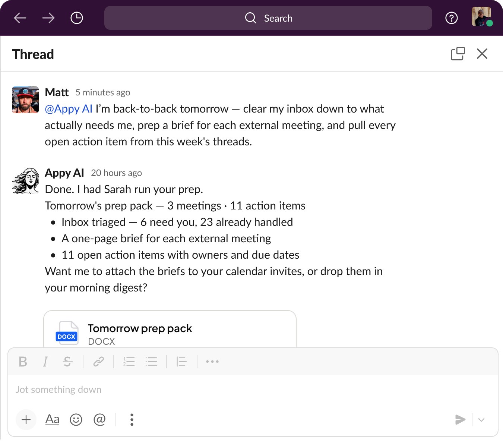Click the Search bar

click(x=268, y=18)
